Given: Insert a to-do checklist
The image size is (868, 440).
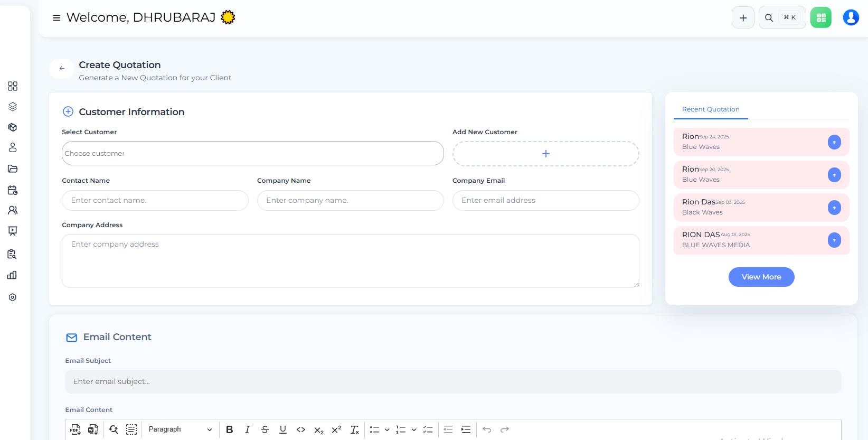Looking at the screenshot, I should coord(428,429).
